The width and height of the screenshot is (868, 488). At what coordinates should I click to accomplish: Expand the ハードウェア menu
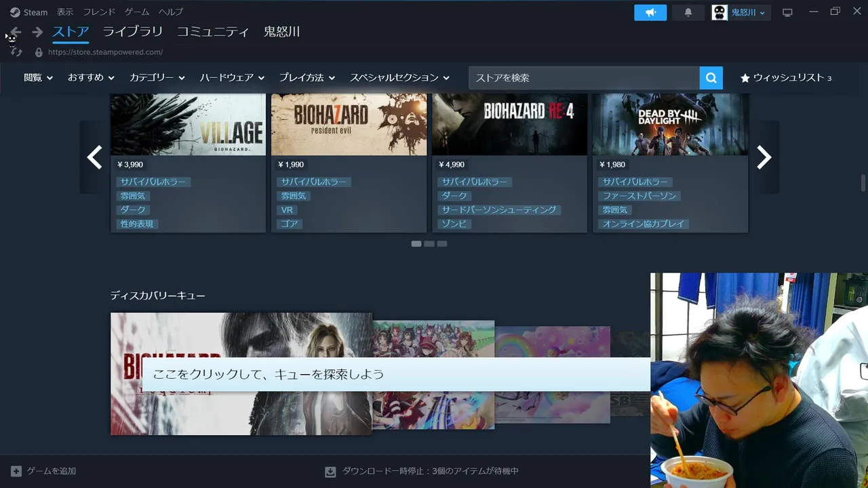232,78
